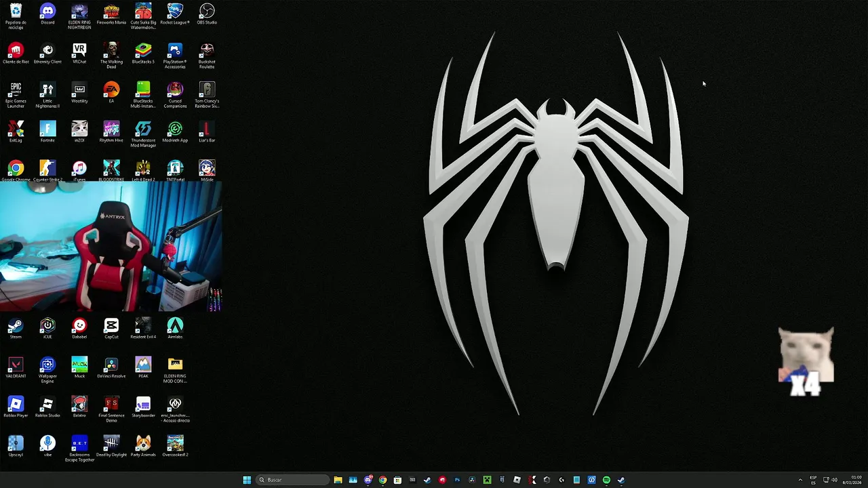Open the Fireworks Mania shortcut
The image size is (868, 488).
pos(111,14)
